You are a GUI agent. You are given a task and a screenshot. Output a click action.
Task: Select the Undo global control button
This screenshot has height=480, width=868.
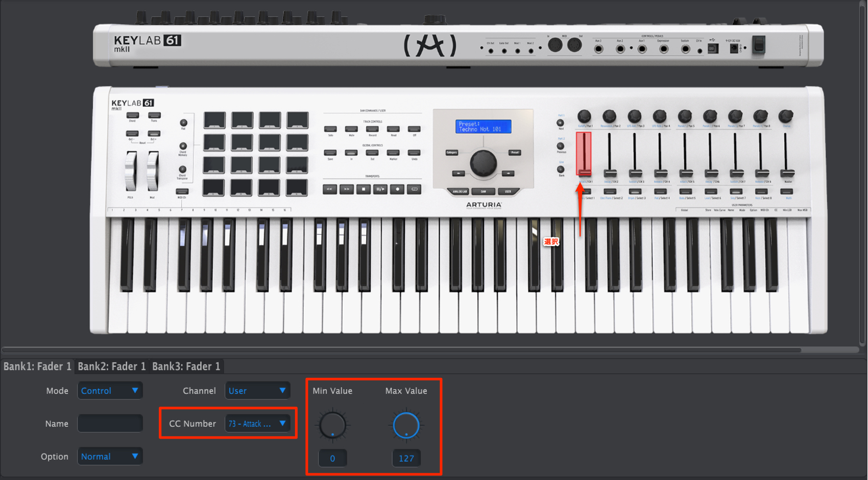point(414,153)
